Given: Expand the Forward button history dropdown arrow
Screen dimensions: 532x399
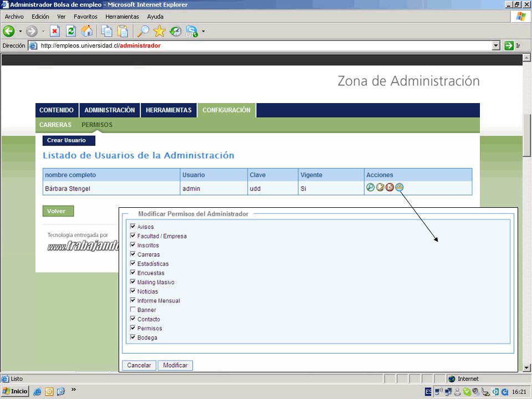Looking at the screenshot, I should (43, 31).
